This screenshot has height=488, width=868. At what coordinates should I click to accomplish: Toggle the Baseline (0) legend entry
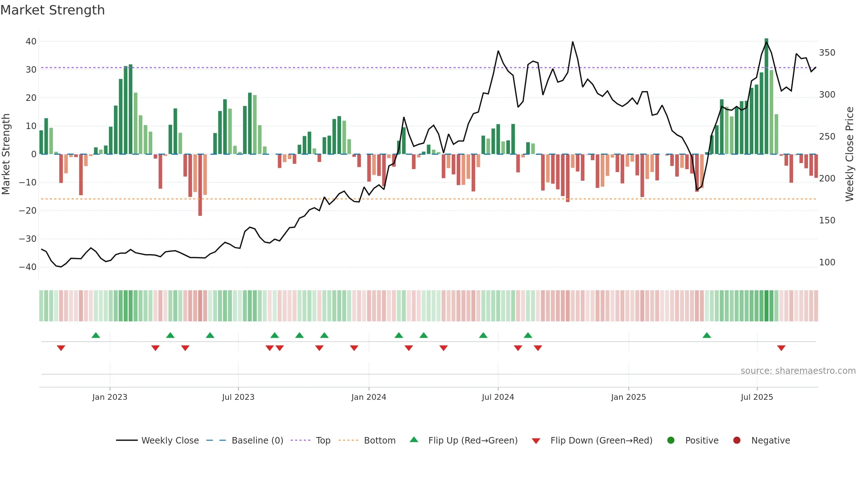click(245, 440)
